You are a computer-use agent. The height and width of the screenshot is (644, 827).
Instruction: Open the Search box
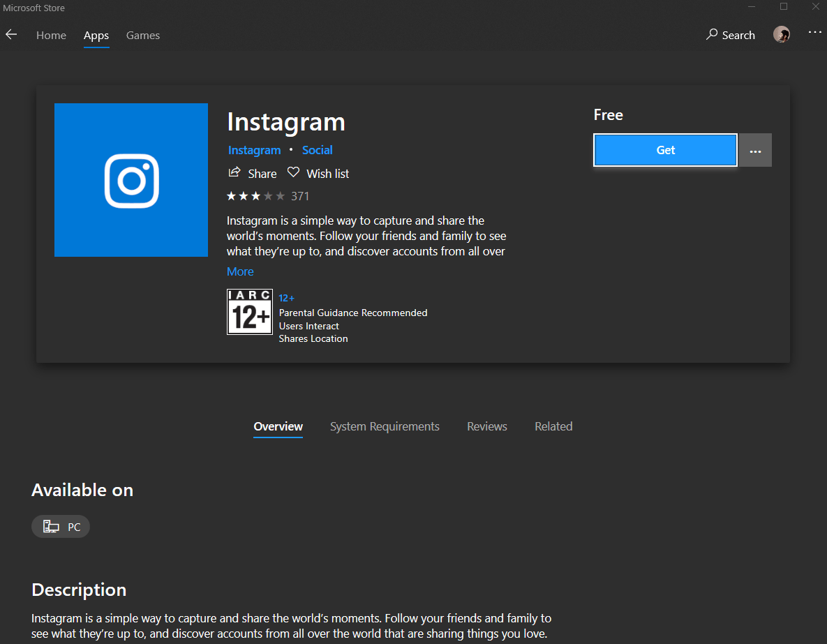[x=731, y=35]
